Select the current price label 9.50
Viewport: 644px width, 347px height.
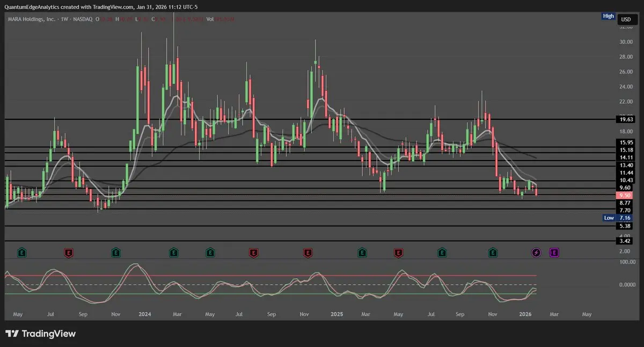tap(625, 196)
